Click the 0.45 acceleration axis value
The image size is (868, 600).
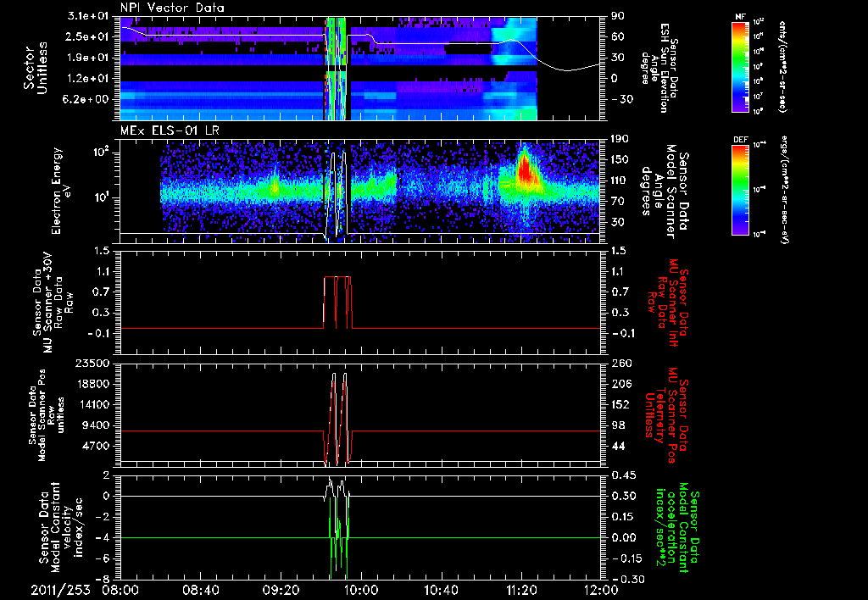(623, 475)
